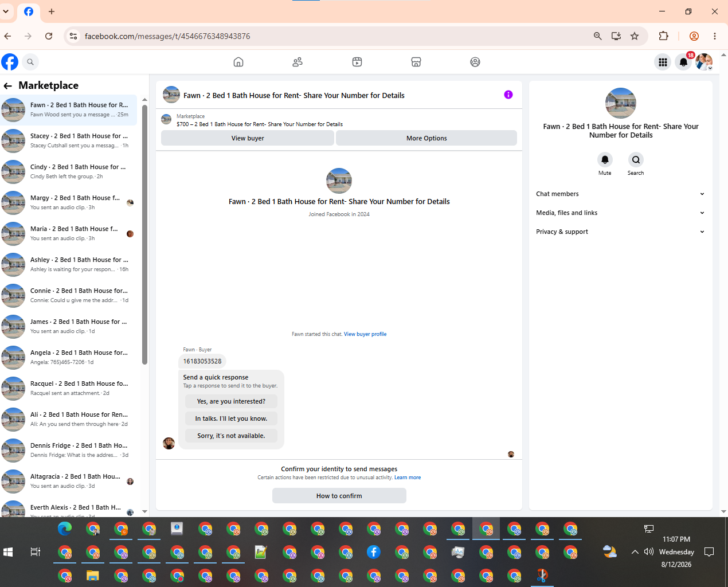Open the Facebook menu grid icon

tap(663, 62)
